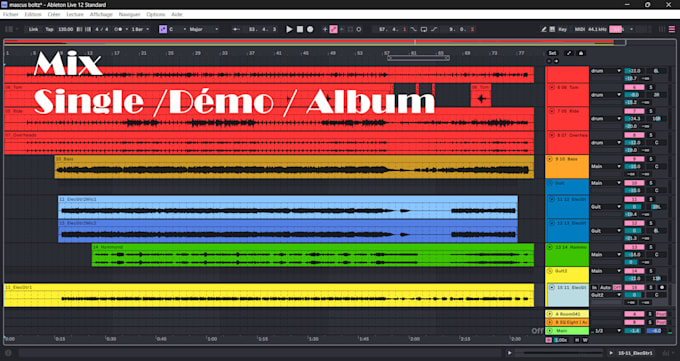Collapse the Guit group track
Viewport: 680px width, 361px height.
pyautogui.click(x=549, y=183)
